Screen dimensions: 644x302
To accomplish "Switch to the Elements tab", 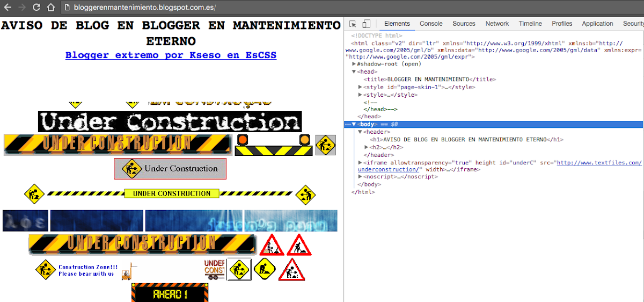I will [x=397, y=24].
